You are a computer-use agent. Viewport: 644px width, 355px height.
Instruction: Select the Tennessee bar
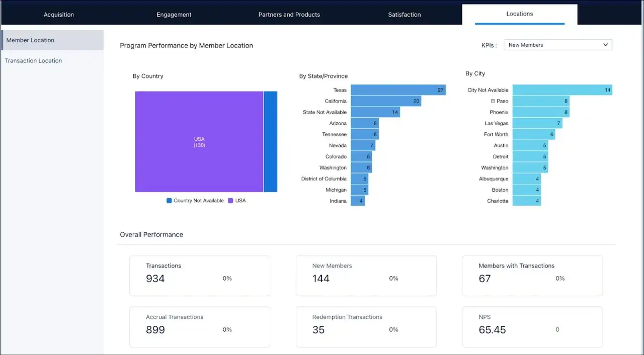pyautogui.click(x=365, y=134)
